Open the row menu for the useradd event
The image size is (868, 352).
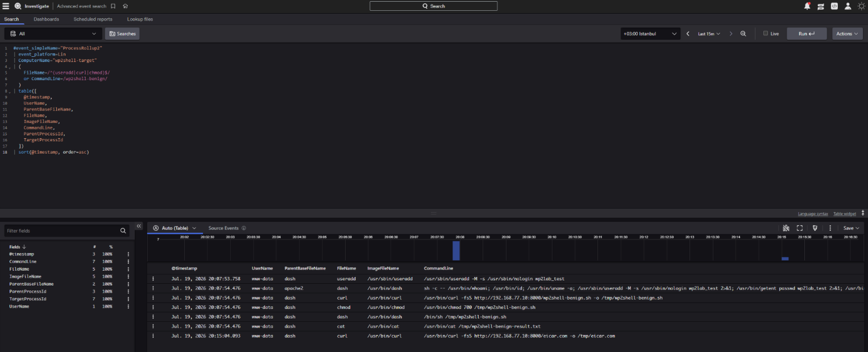(153, 279)
